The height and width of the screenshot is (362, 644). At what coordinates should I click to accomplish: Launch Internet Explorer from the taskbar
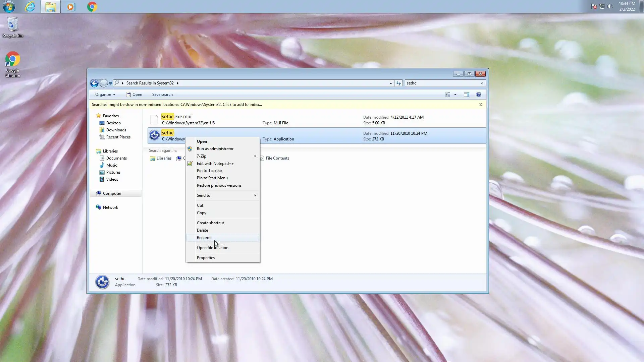30,7
